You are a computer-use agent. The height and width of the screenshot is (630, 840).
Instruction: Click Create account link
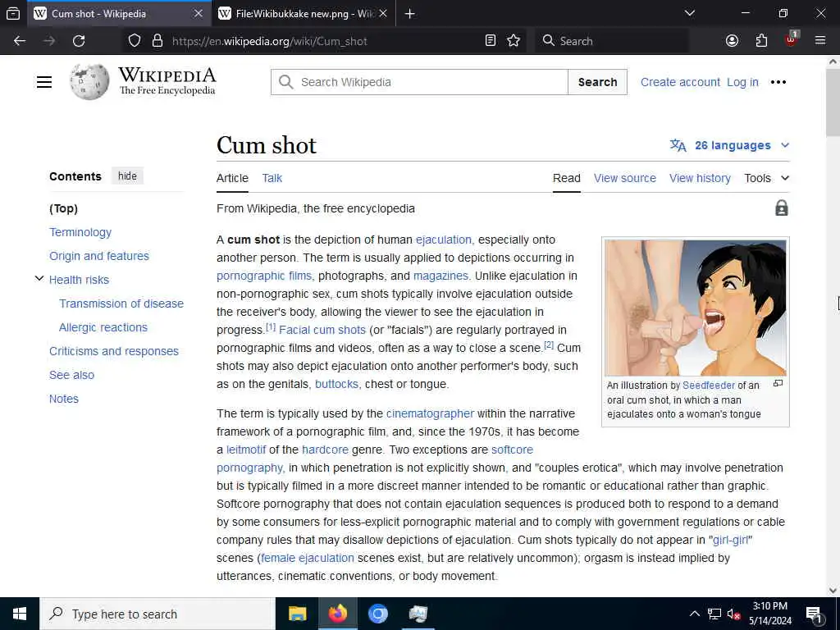680,82
